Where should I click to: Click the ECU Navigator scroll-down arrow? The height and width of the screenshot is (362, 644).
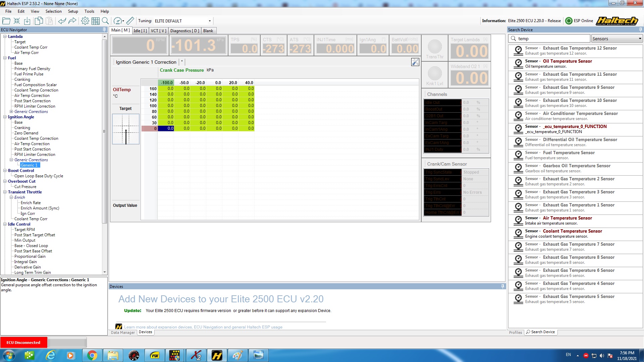tap(105, 272)
